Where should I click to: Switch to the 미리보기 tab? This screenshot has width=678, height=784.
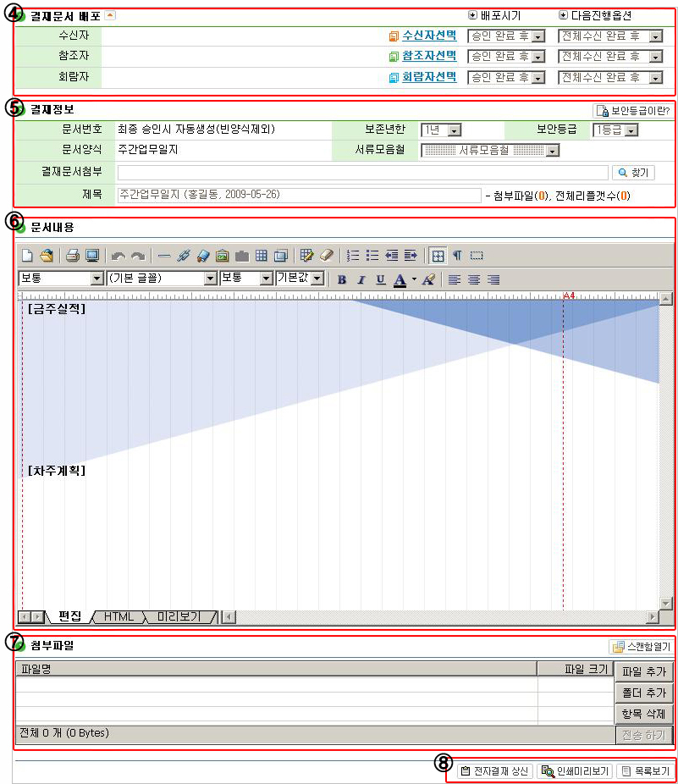pos(179,616)
